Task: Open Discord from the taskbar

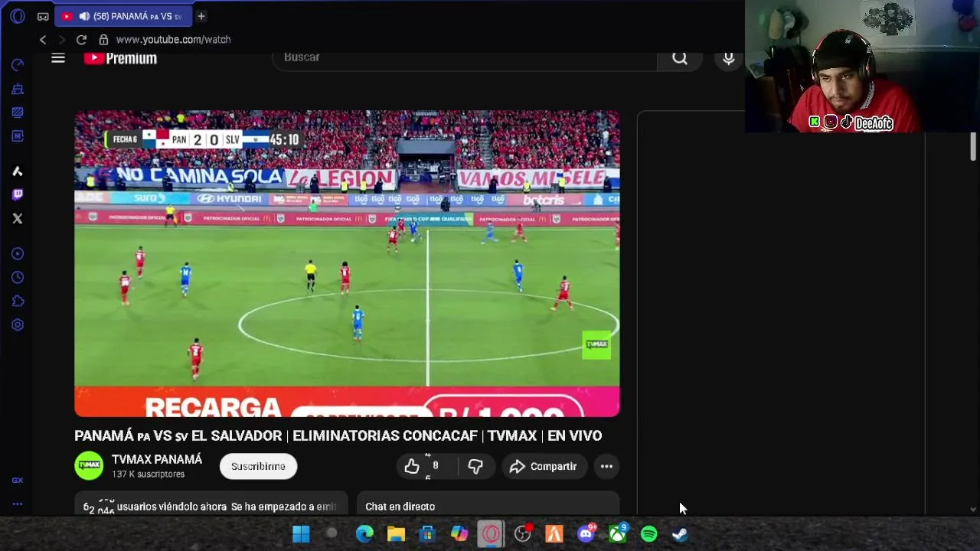Action: point(586,534)
